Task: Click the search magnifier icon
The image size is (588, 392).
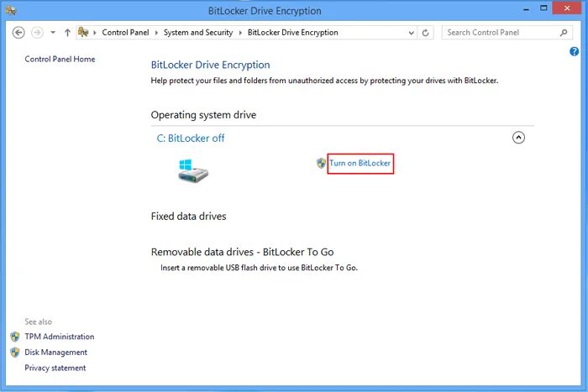Action: point(564,33)
